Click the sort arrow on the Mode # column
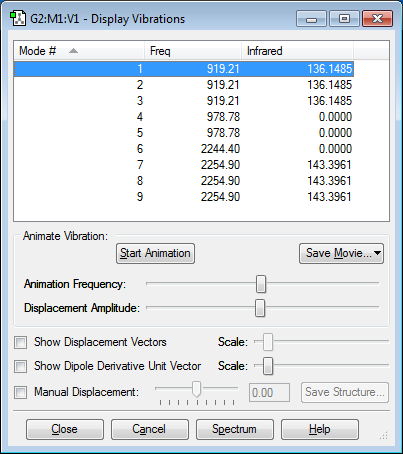Screen dimensions: 403x454 (x=73, y=51)
